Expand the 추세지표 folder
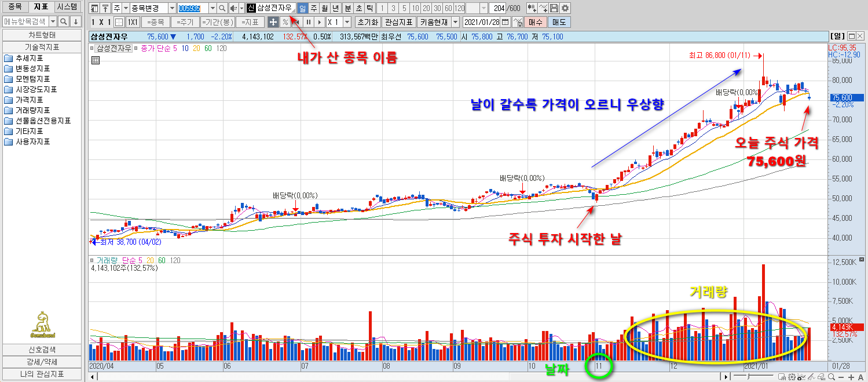 pyautogui.click(x=27, y=58)
